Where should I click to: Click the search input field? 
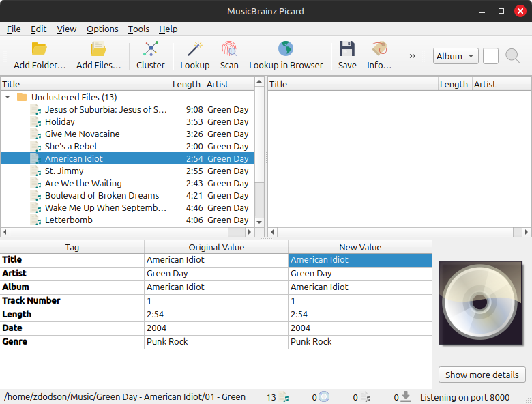pyautogui.click(x=490, y=56)
